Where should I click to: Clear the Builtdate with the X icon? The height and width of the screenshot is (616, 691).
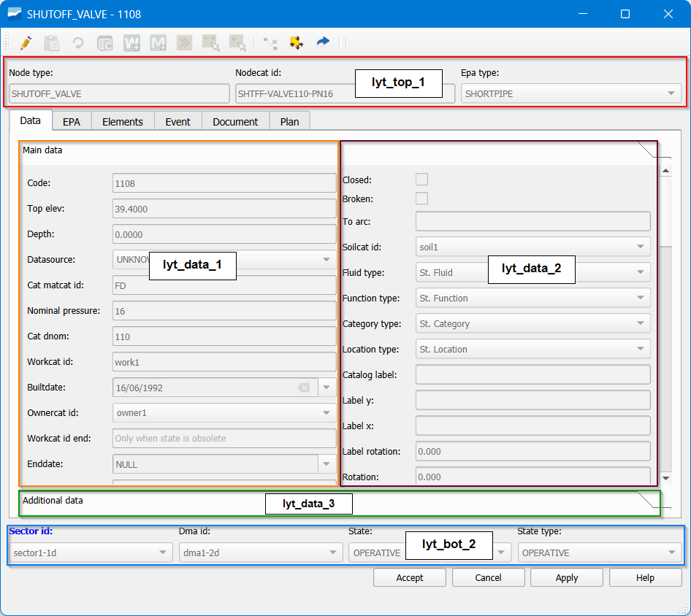click(304, 388)
